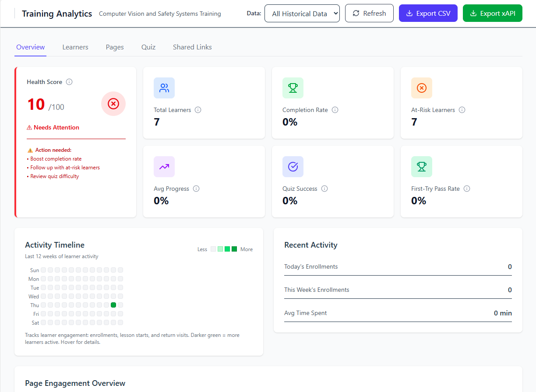Go to the Shared Links tab
Screen dimensions: 536x392
192,47
